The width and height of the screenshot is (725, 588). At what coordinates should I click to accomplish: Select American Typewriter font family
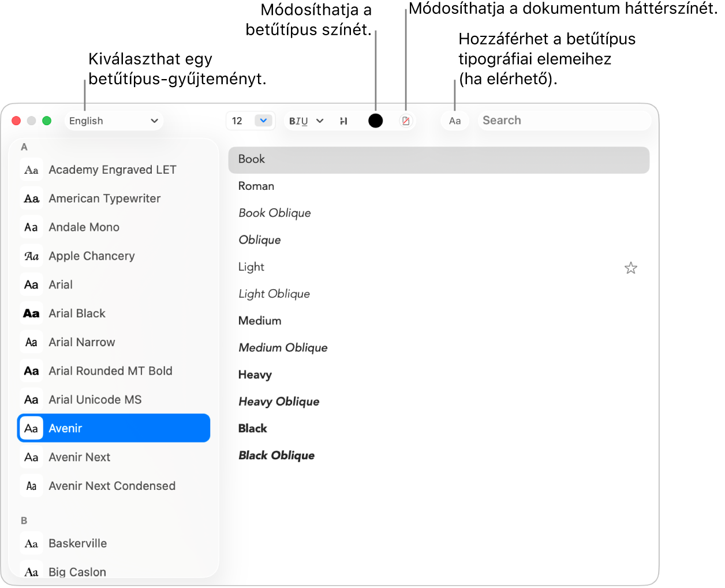[114, 199]
